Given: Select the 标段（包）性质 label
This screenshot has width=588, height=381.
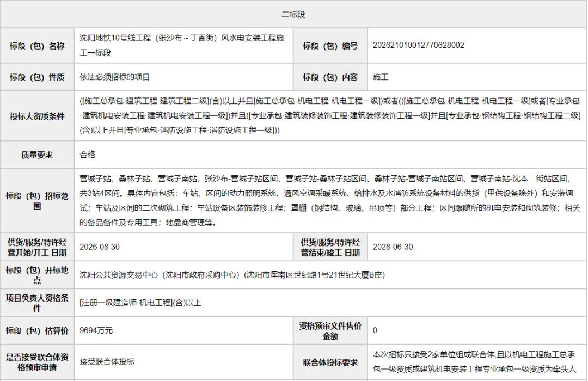Looking at the screenshot, I should coord(37,77).
